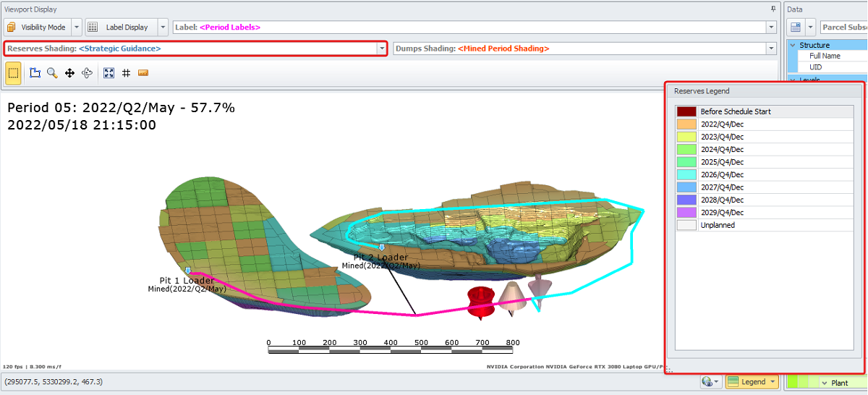Click the Data panel layout icon

click(796, 27)
